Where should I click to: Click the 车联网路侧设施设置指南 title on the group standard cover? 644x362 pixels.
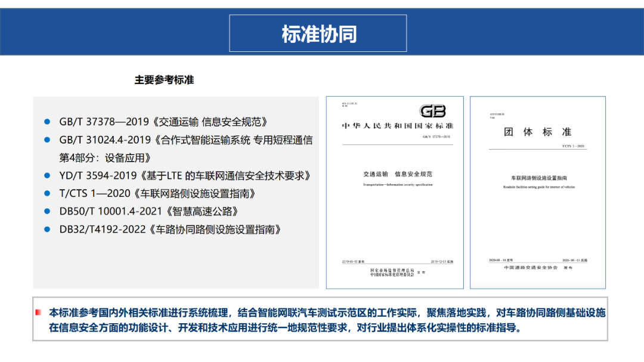coord(538,178)
